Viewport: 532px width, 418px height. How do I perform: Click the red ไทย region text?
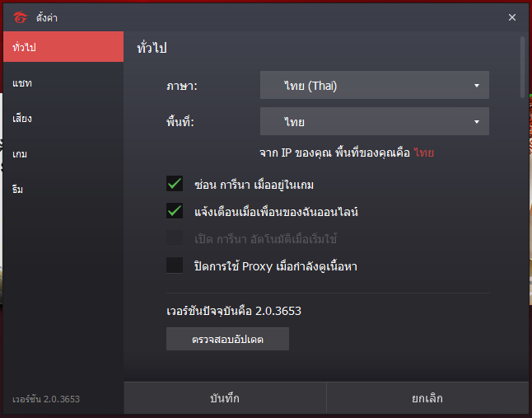pyautogui.click(x=424, y=153)
